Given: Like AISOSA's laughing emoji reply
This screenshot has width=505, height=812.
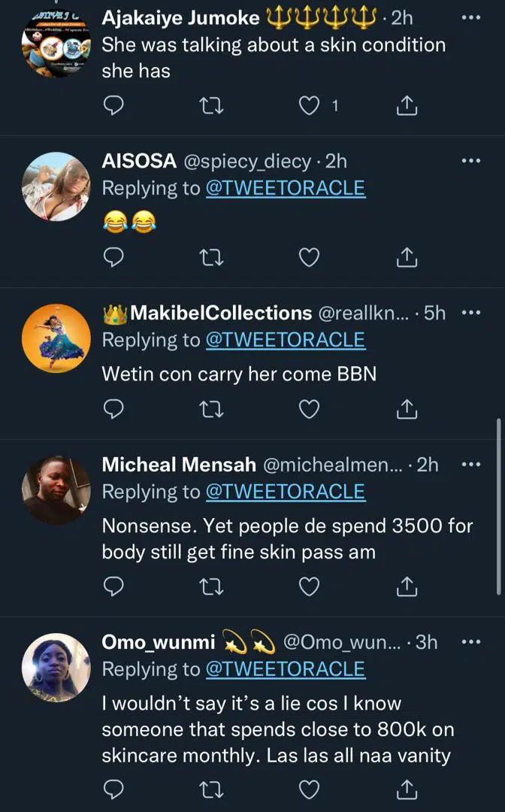Looking at the screenshot, I should pos(309,258).
